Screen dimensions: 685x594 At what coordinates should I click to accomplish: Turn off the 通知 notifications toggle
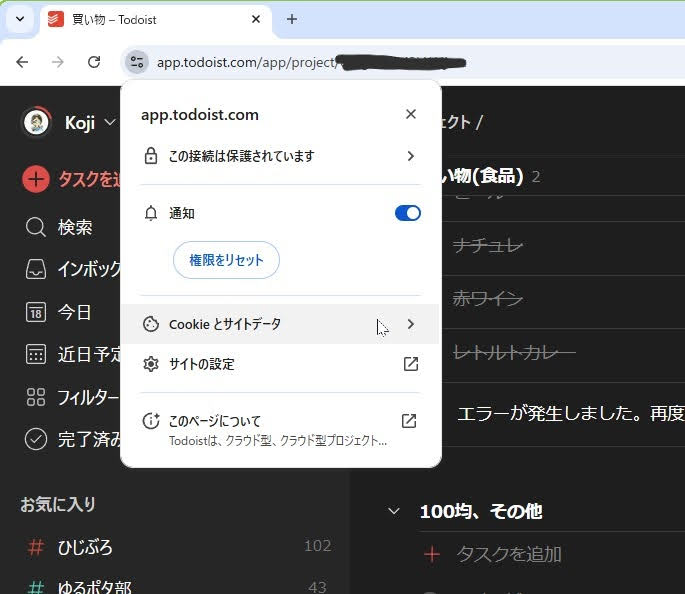click(x=407, y=213)
